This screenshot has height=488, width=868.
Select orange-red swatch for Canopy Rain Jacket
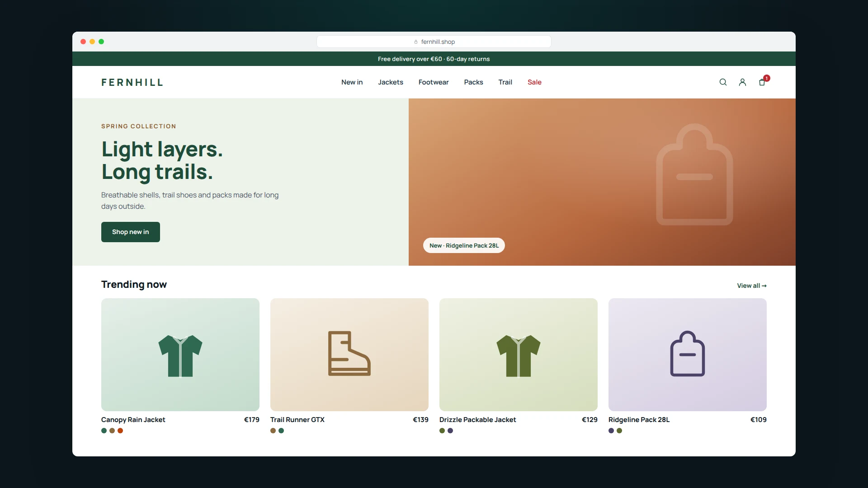click(x=120, y=431)
